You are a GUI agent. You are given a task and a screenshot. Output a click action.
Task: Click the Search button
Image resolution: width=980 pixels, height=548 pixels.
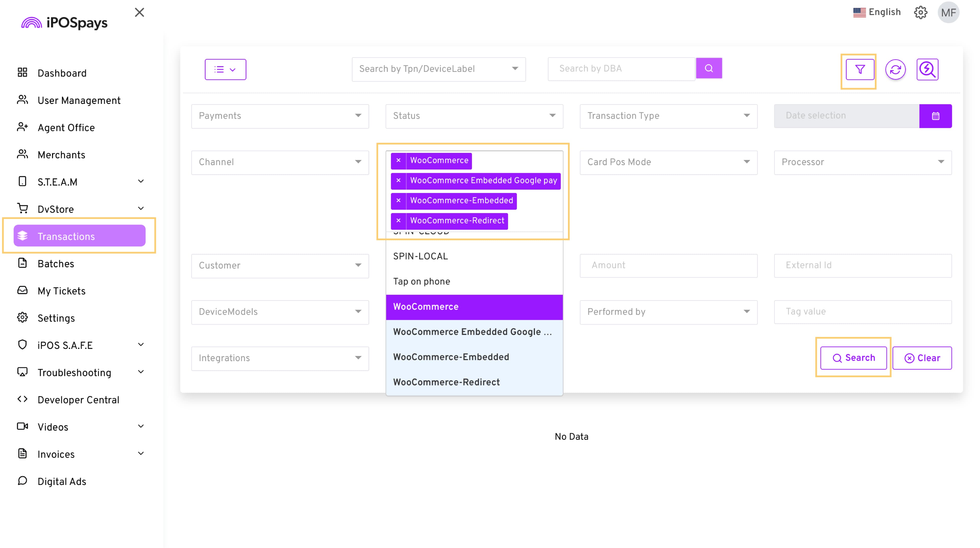853,358
